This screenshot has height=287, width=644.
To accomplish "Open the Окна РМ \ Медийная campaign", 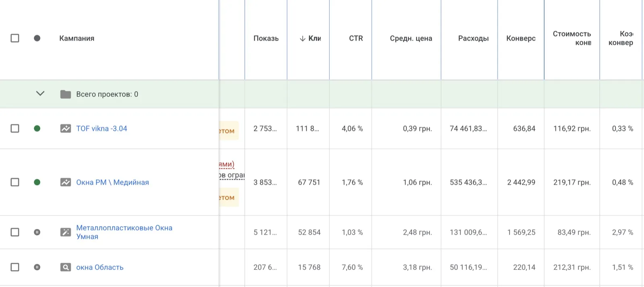I will 113,182.
